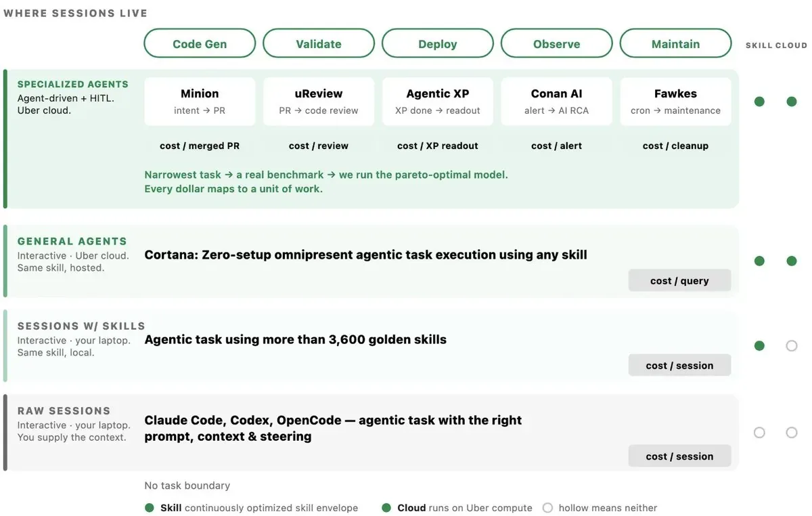Click Agent-driven + HITL description
Screen dimensions: 812x516
pos(66,98)
